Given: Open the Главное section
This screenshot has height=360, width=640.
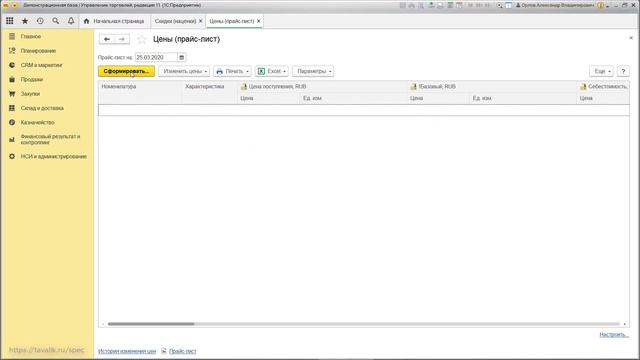Looking at the screenshot, I should point(31,36).
